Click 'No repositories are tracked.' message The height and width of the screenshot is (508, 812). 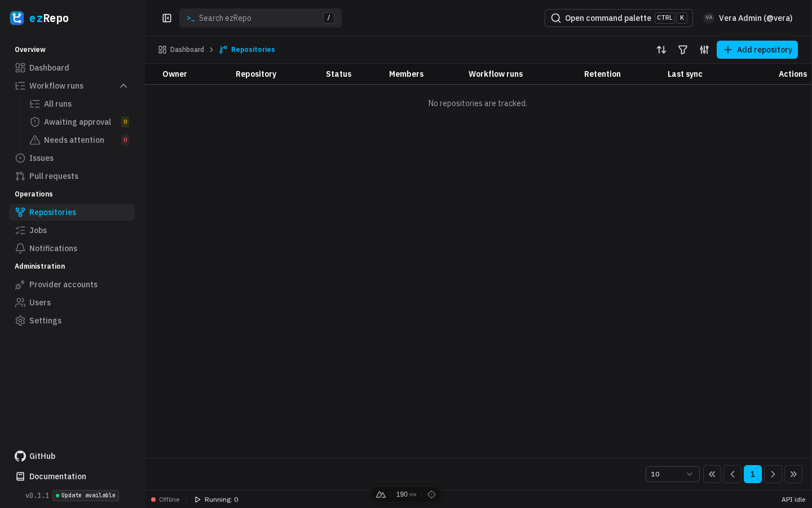[478, 103]
